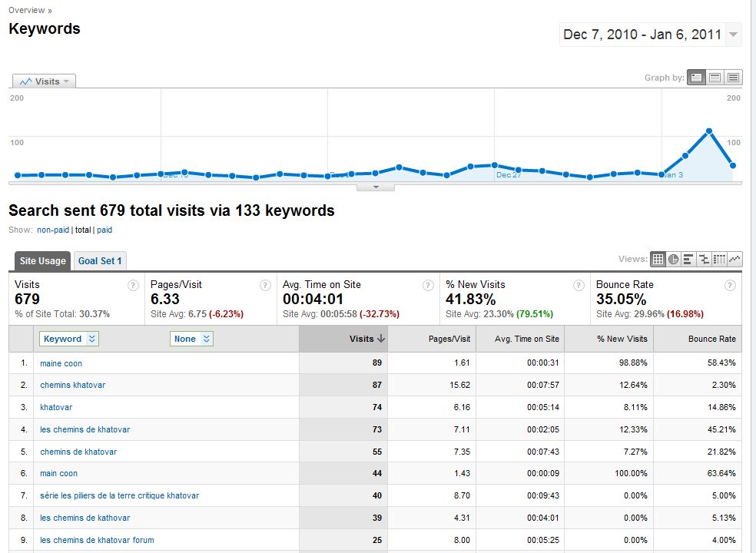Screen dimensions: 756x553
Task: Click the date range 'Dec 7, 2010 - Jan 6, 2011'
Action: [x=642, y=35]
